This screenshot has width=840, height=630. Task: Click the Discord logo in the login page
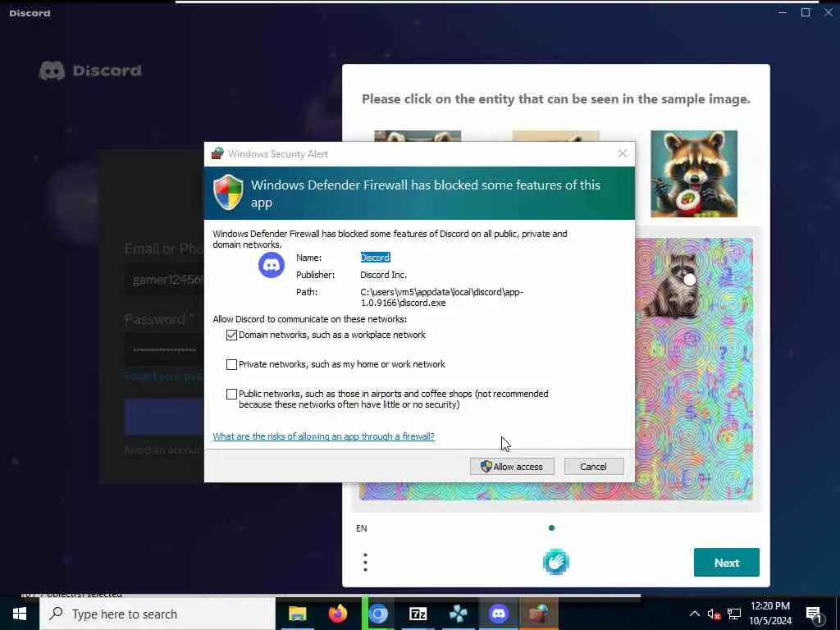[90, 71]
